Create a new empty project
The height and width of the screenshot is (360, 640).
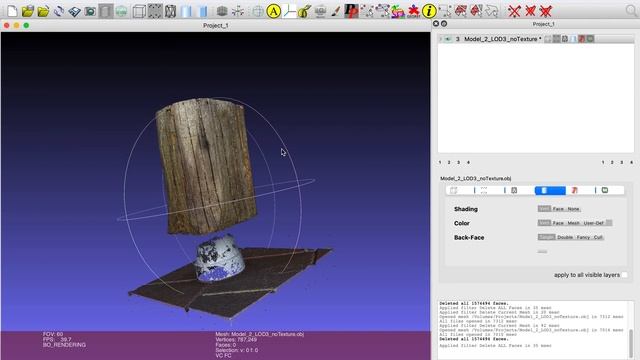coord(12,11)
